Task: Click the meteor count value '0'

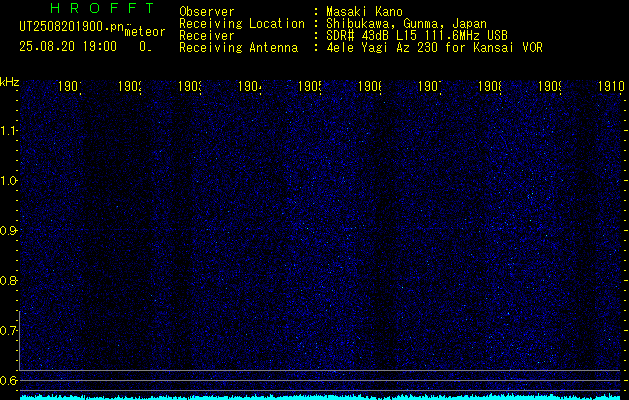Action: 143,47
